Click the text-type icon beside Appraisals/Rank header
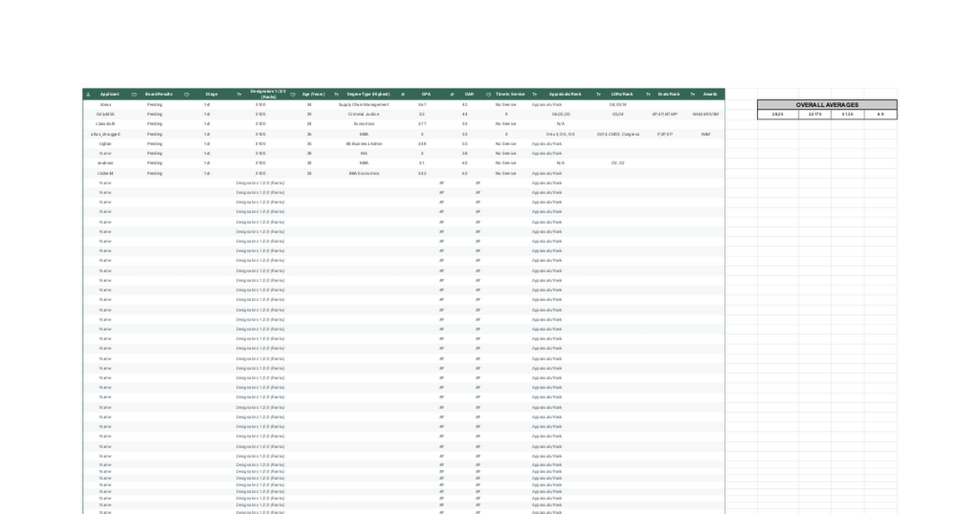This screenshot has height=514, width=980. 535,95
